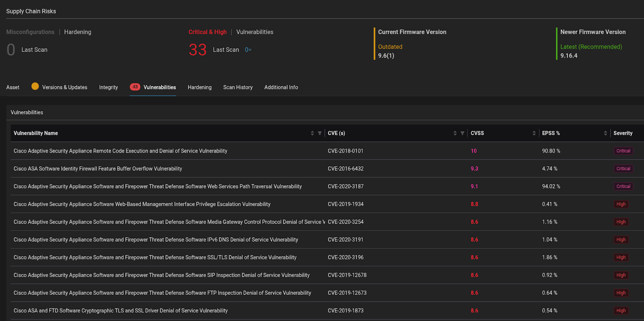Open Cryptographic TLS and SSL Driver row
Viewport: 644px width, 321px height.
pyautogui.click(x=121, y=311)
